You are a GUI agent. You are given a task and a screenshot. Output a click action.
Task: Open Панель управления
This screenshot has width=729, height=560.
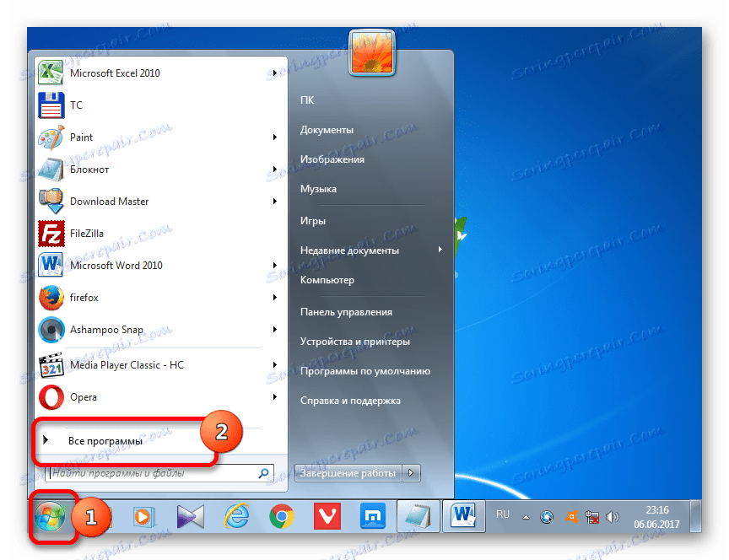pyautogui.click(x=347, y=312)
